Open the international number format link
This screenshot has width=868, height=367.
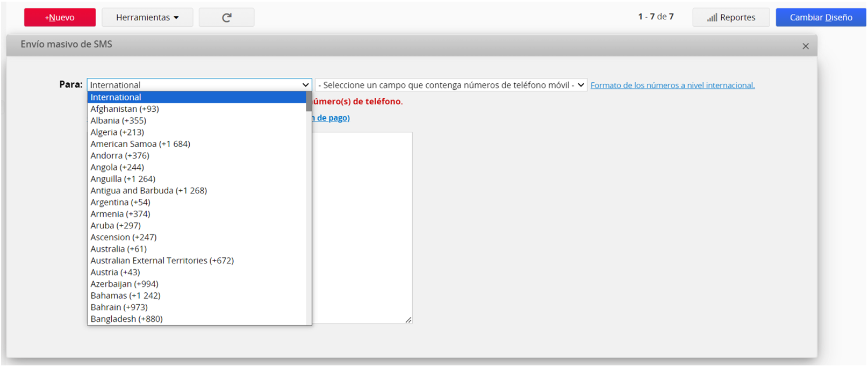click(672, 85)
